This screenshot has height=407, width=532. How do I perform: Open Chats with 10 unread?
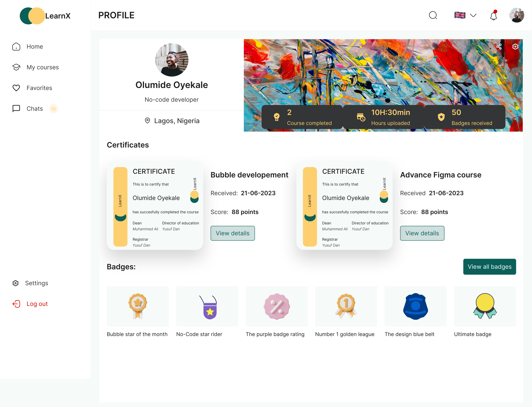click(35, 109)
